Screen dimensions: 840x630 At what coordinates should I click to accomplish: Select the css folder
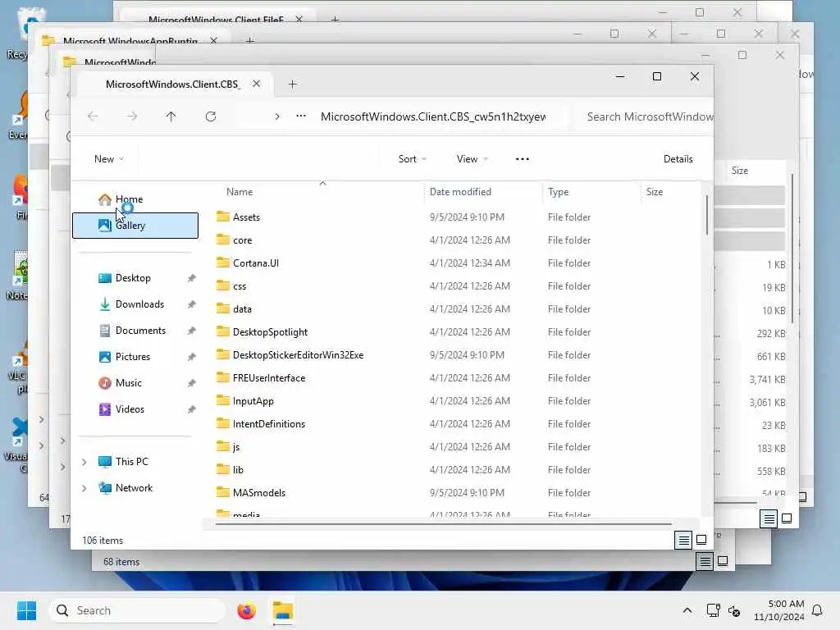coord(240,286)
